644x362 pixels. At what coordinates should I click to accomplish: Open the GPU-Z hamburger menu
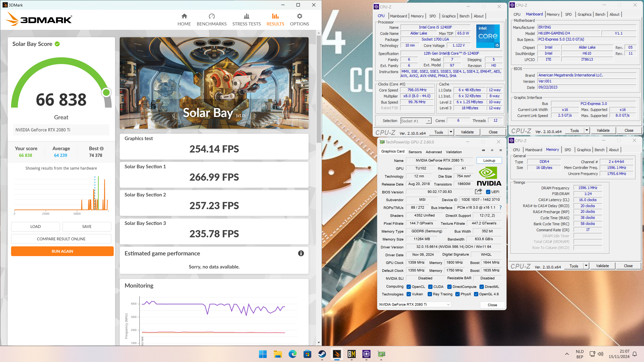[500, 150]
